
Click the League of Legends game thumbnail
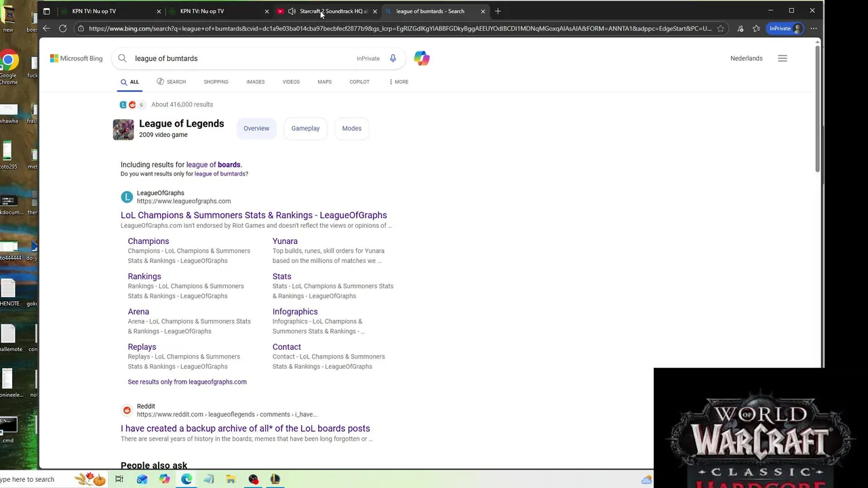tap(123, 129)
